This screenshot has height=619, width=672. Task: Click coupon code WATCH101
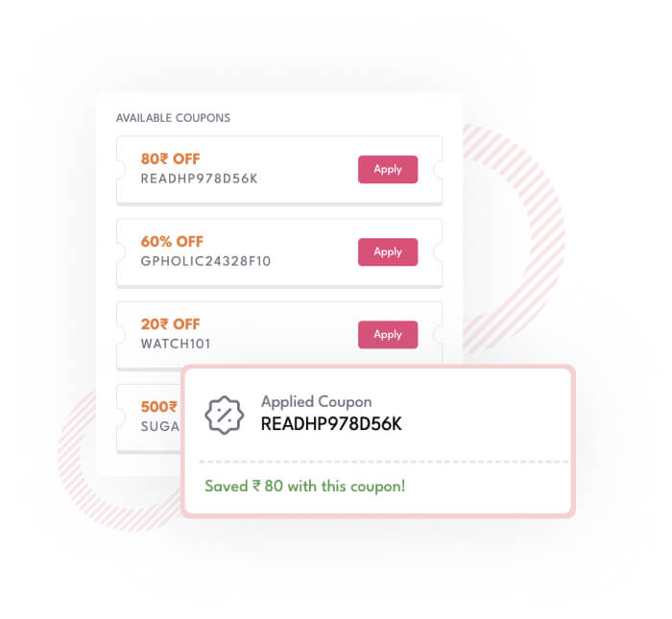tap(176, 344)
